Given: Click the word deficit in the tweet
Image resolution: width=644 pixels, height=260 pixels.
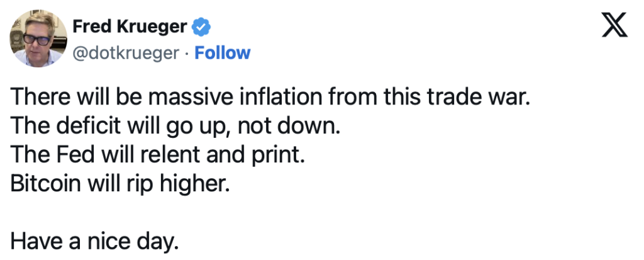Looking at the screenshot, I should 88,126.
